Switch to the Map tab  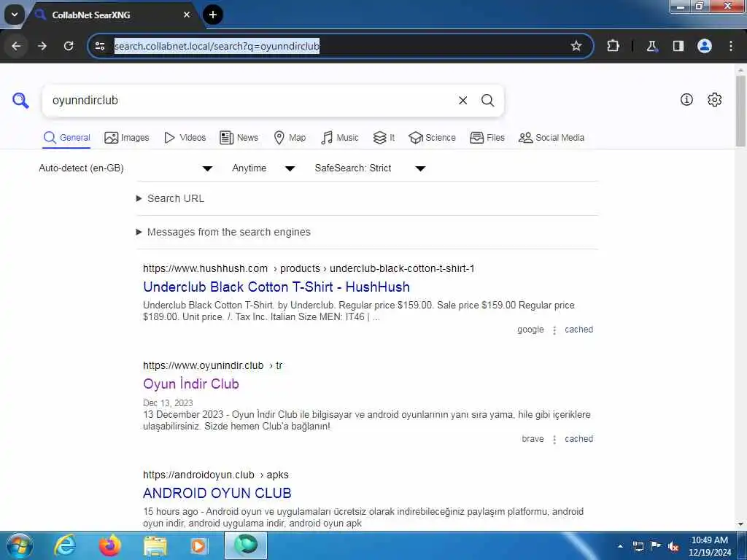(290, 138)
